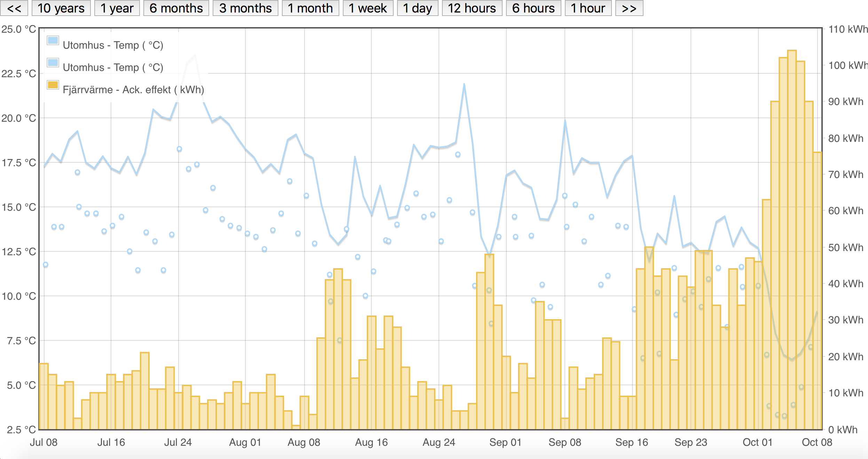Switch to the 6 months range
The image size is (868, 459).
coord(176,8)
